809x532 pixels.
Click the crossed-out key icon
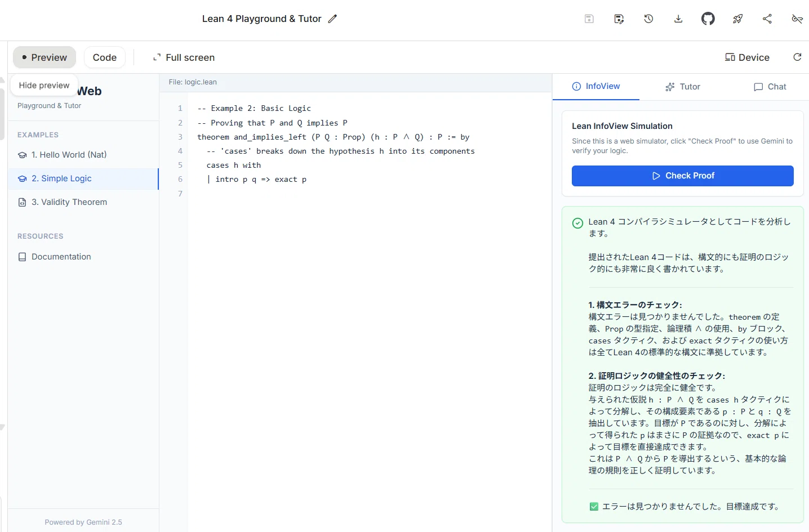[797, 19]
